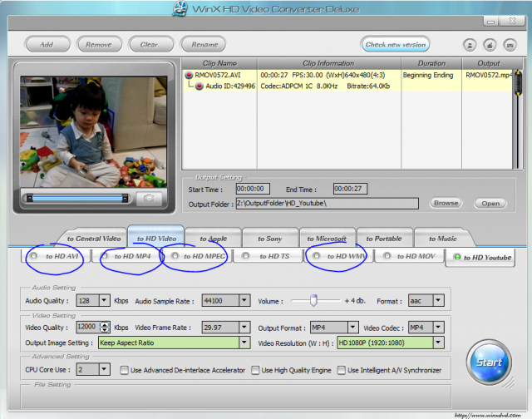Screen dimensions: 532x419
Task: Open the Output Format MP4 dropdown
Action: [x=352, y=328]
